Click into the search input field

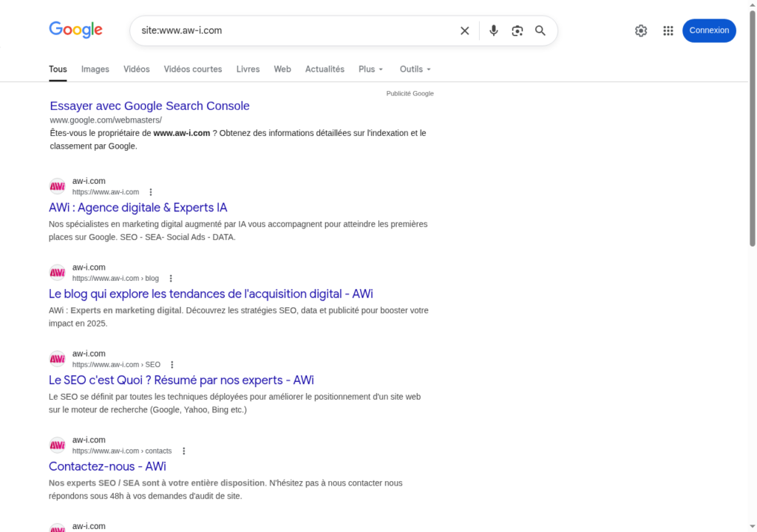click(296, 31)
